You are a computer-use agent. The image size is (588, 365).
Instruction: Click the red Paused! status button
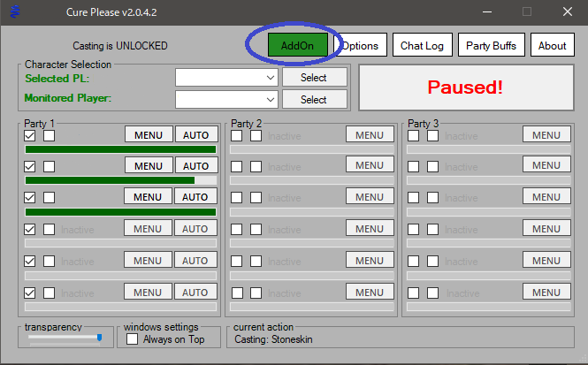pyautogui.click(x=466, y=87)
